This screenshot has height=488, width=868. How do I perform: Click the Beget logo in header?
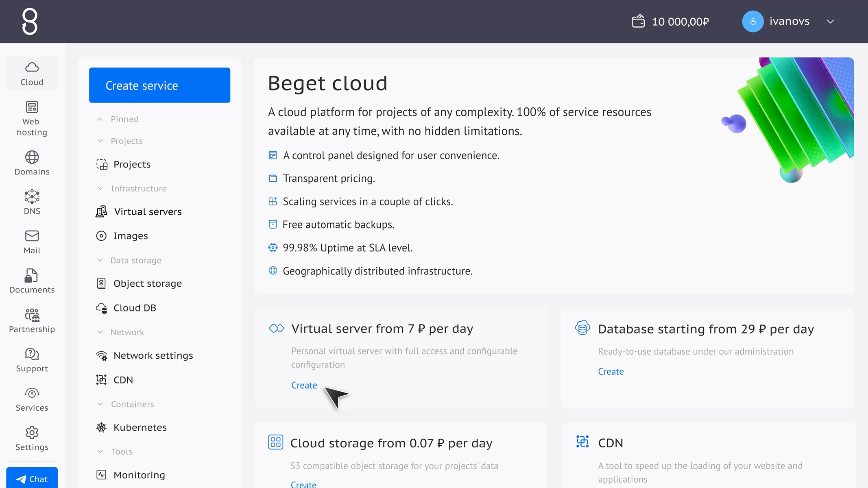click(30, 22)
